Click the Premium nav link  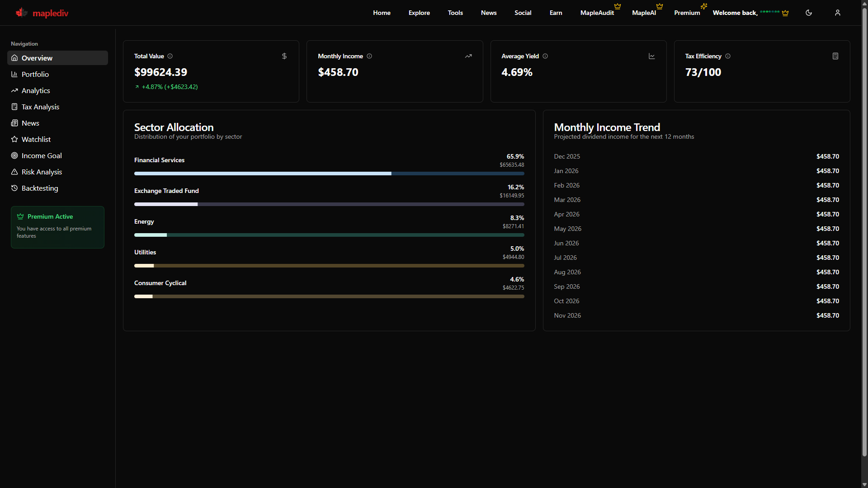click(x=687, y=13)
